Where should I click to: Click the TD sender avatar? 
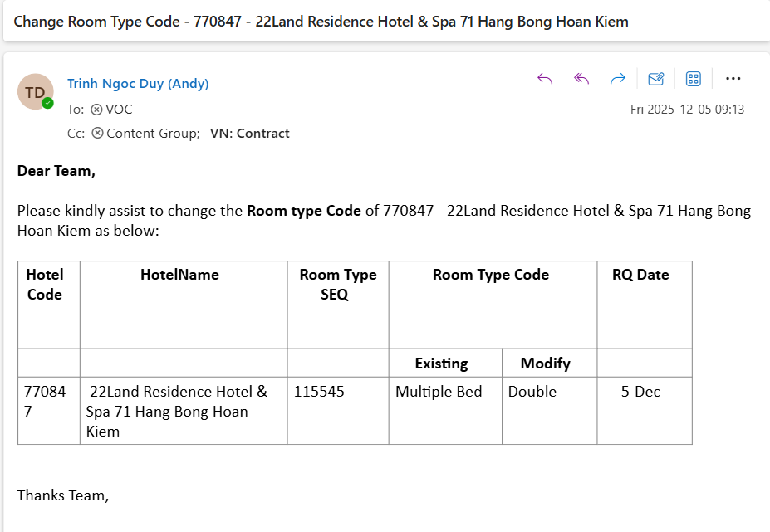coord(35,91)
